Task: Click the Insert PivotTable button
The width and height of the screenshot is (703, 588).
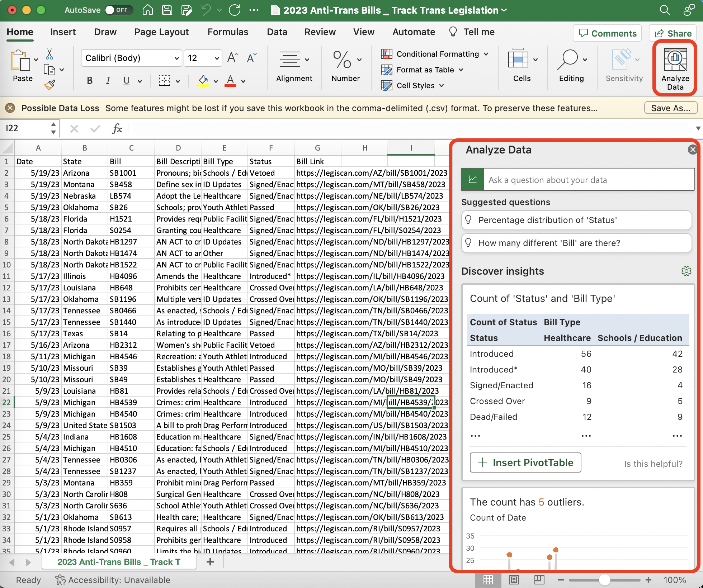Action: (x=525, y=463)
